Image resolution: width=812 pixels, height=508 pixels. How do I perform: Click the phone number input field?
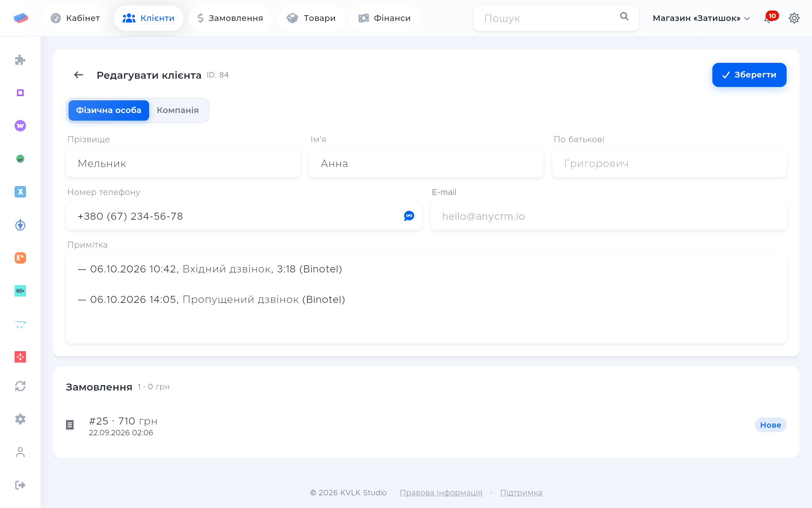point(244,216)
